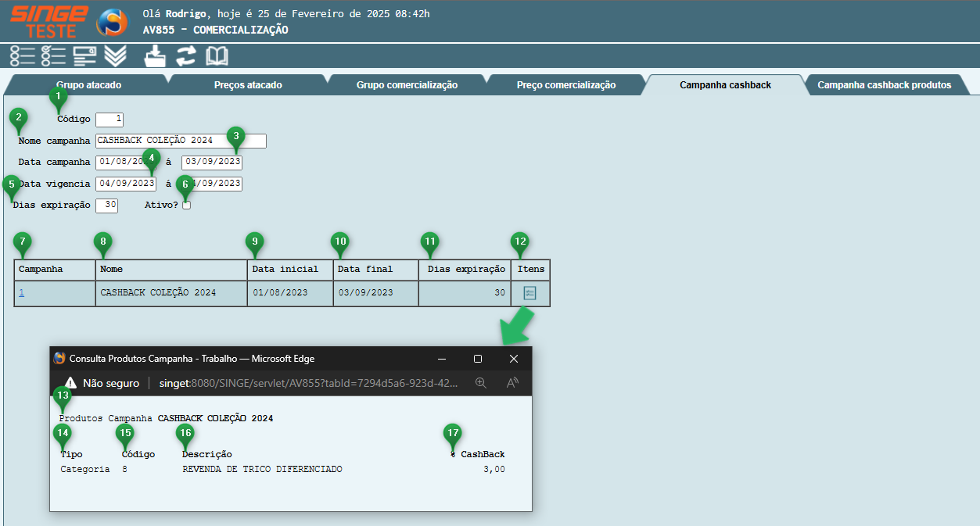Click the refresh arrows toolbar icon
Screen dimensions: 980x526
pos(186,55)
